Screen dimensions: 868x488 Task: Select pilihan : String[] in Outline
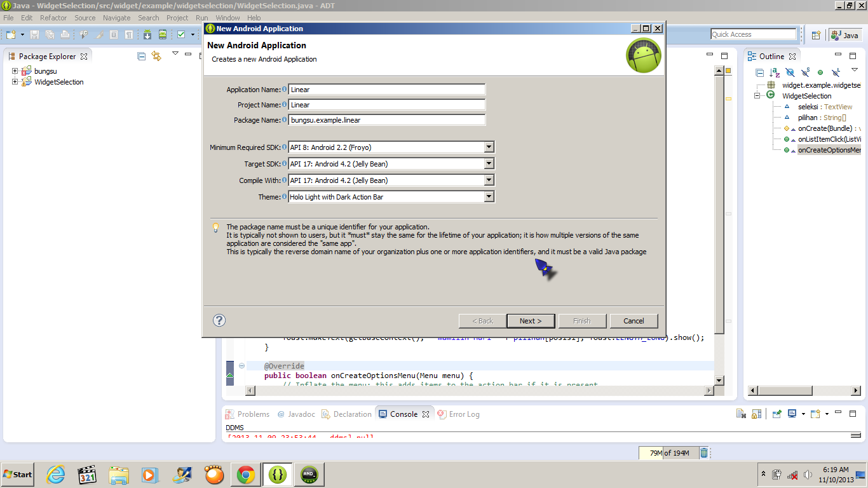[822, 118]
